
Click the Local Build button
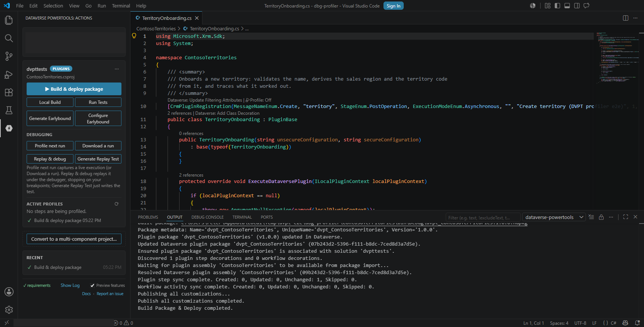50,102
